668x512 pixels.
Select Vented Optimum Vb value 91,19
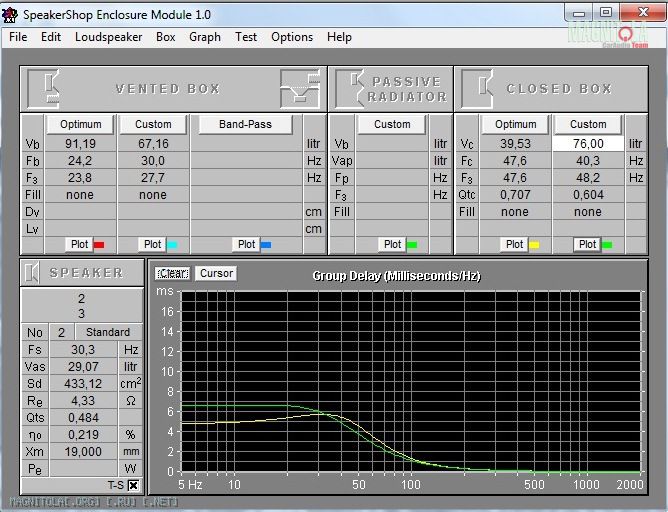(80, 144)
